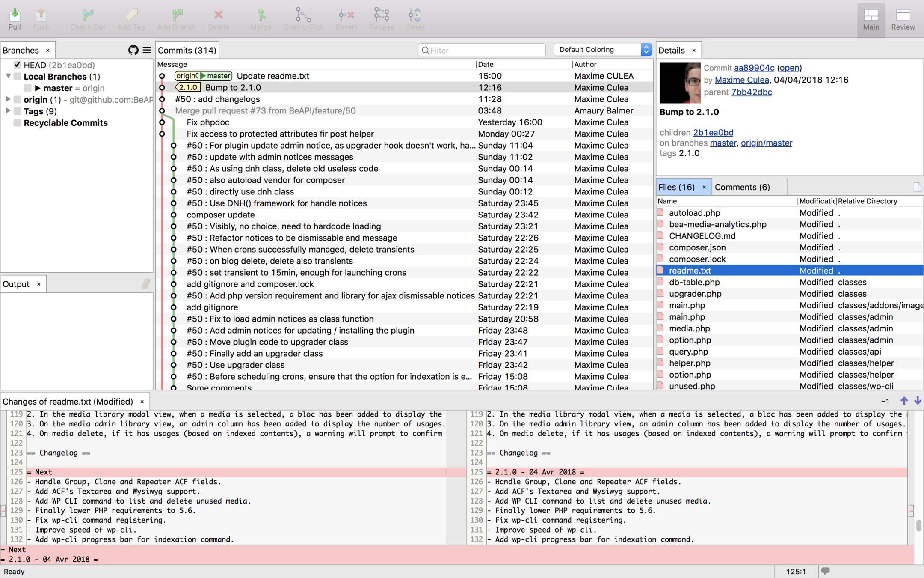924x578 pixels.
Task: Click the comment bubble in status bar
Action: 826,571
